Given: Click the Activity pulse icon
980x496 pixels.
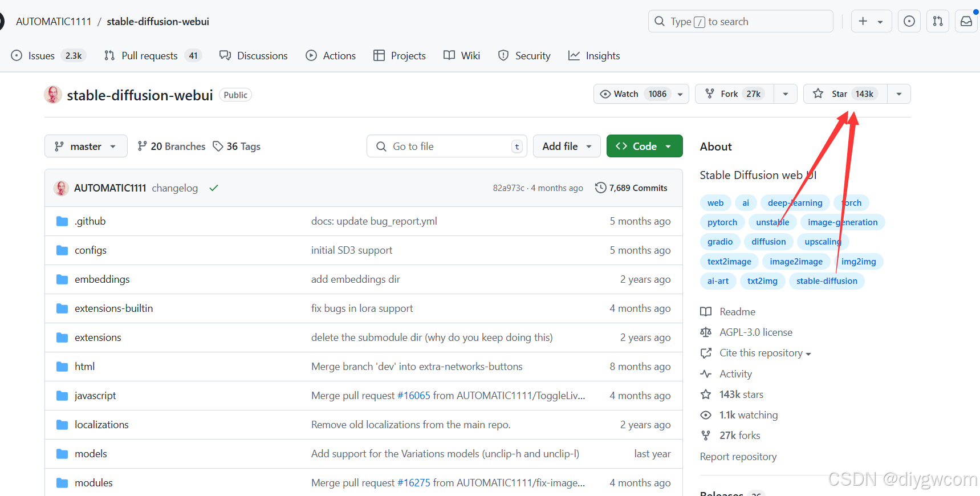Looking at the screenshot, I should point(706,374).
